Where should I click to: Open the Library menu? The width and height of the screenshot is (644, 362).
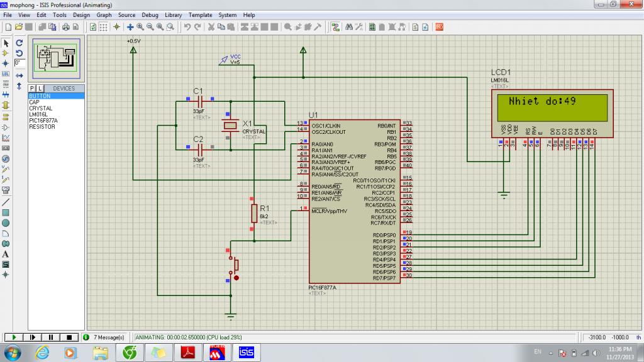173,14
